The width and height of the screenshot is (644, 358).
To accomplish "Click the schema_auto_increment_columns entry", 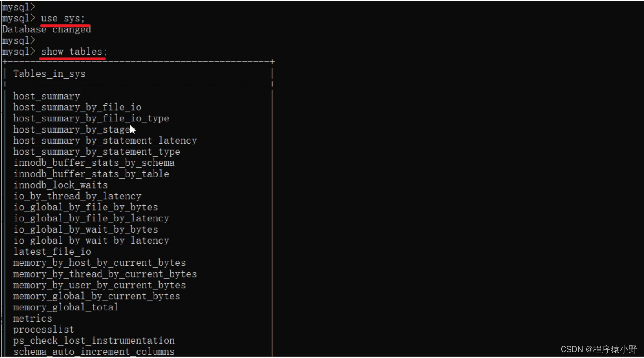I will [x=93, y=352].
